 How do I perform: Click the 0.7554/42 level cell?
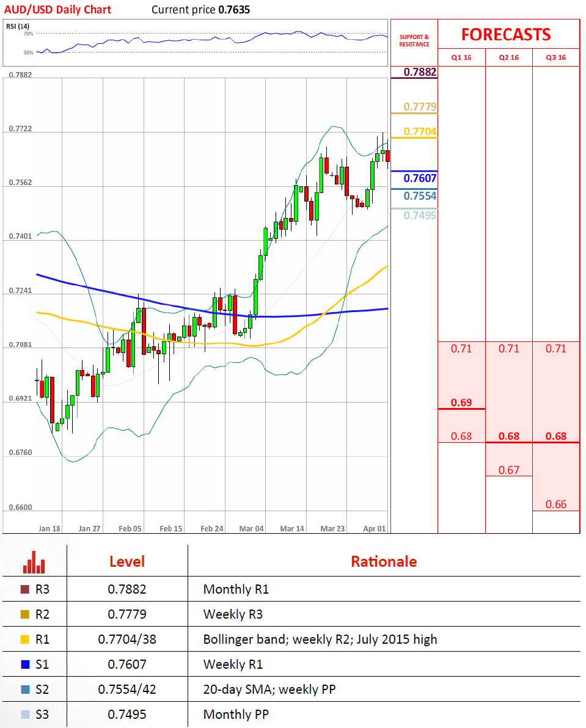pos(126,690)
